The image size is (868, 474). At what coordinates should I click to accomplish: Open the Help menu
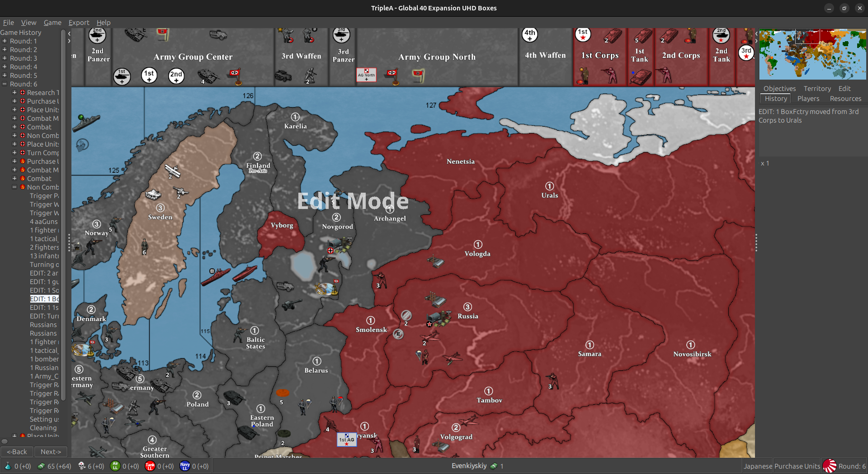click(x=104, y=23)
